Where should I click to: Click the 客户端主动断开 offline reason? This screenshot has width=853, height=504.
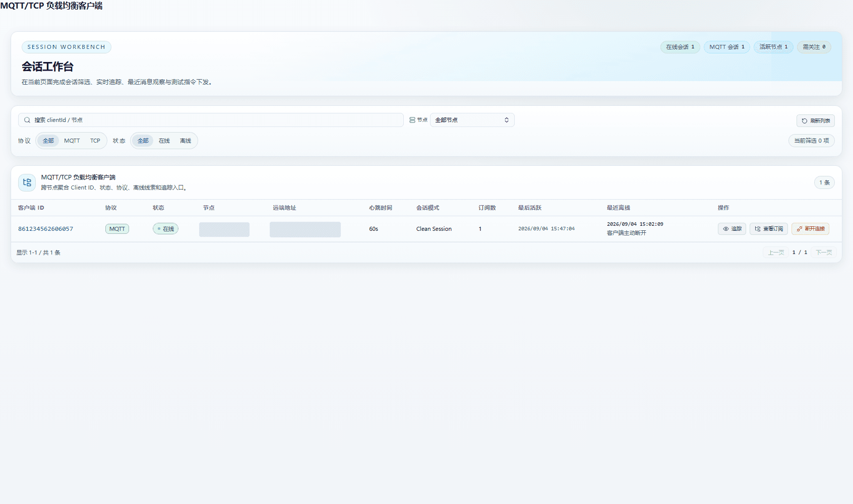point(627,233)
